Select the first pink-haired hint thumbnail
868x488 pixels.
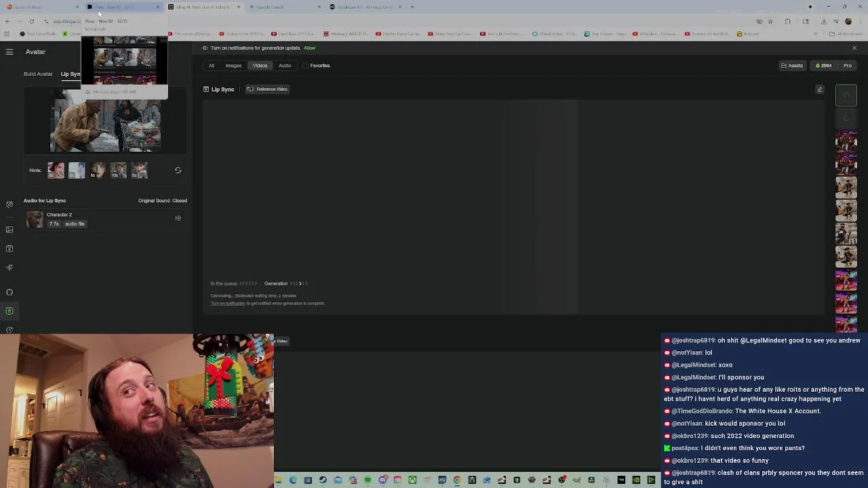56,170
